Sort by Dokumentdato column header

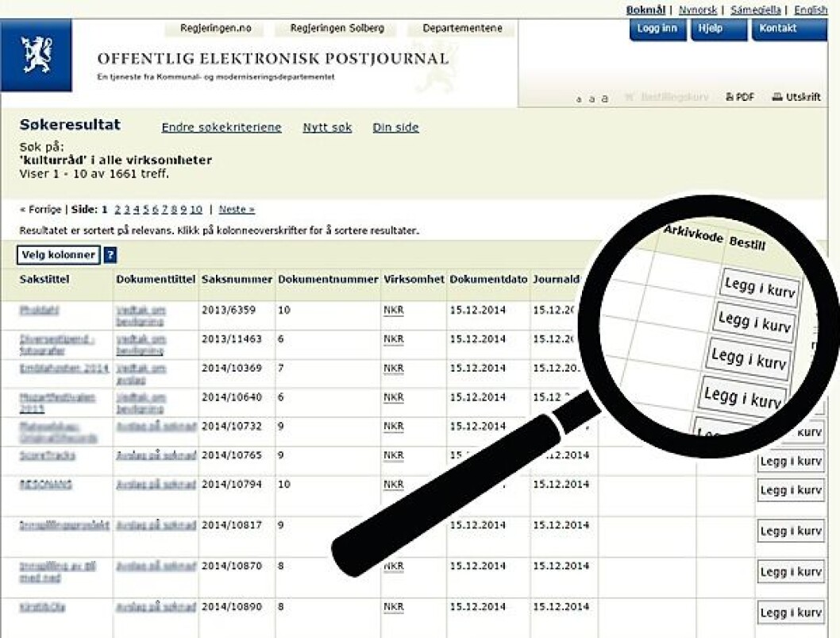[x=488, y=280]
